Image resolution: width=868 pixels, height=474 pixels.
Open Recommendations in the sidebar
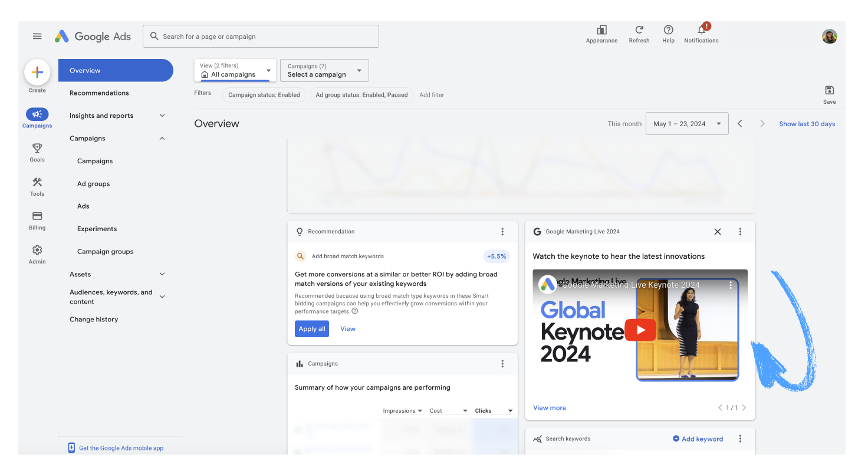tap(99, 93)
